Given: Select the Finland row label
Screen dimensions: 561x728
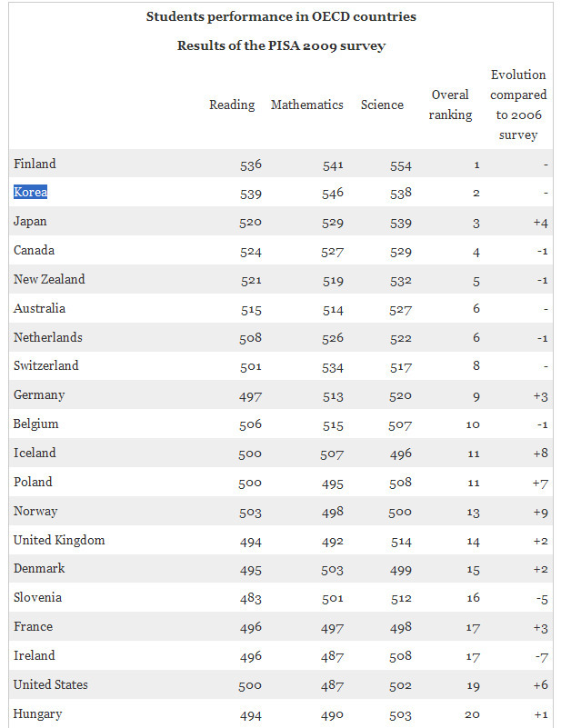Looking at the screenshot, I should tap(35, 164).
